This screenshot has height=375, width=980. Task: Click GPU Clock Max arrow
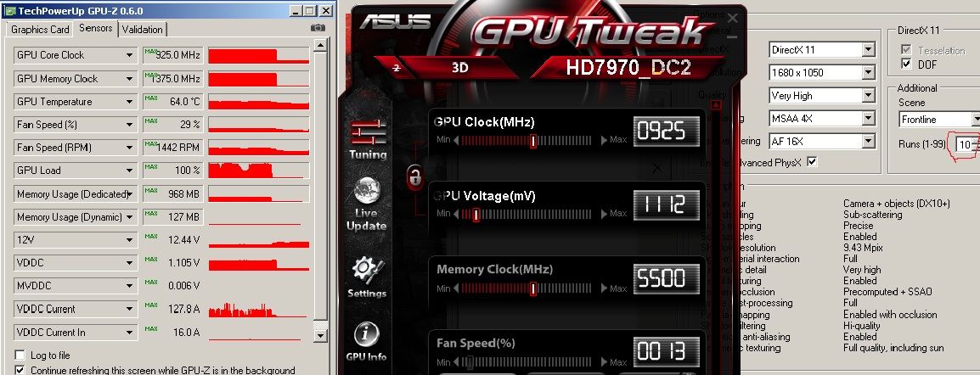(x=604, y=140)
